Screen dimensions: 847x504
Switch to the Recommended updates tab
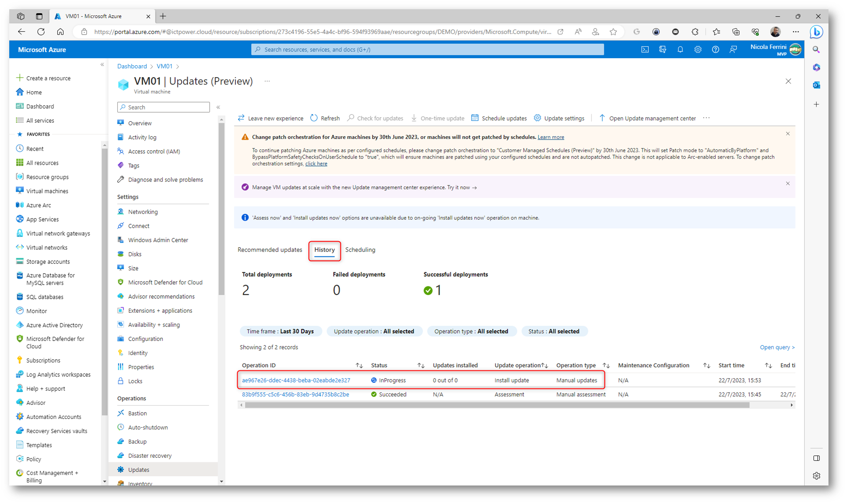click(x=270, y=250)
